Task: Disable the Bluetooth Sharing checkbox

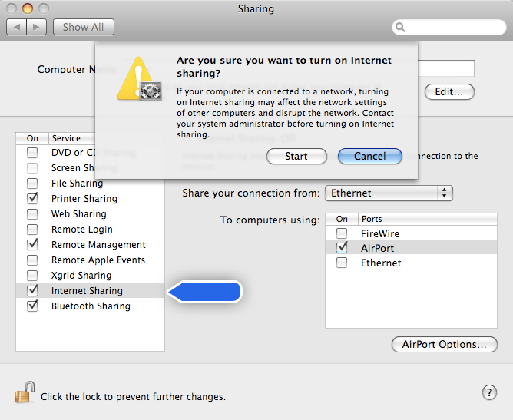Action: (32, 306)
